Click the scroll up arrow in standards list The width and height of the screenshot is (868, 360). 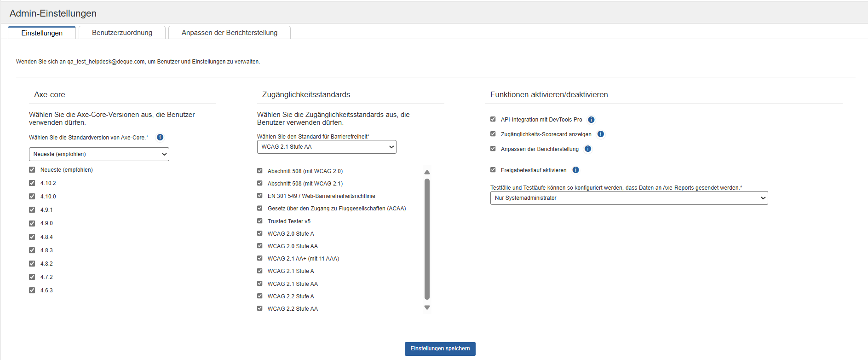(427, 172)
